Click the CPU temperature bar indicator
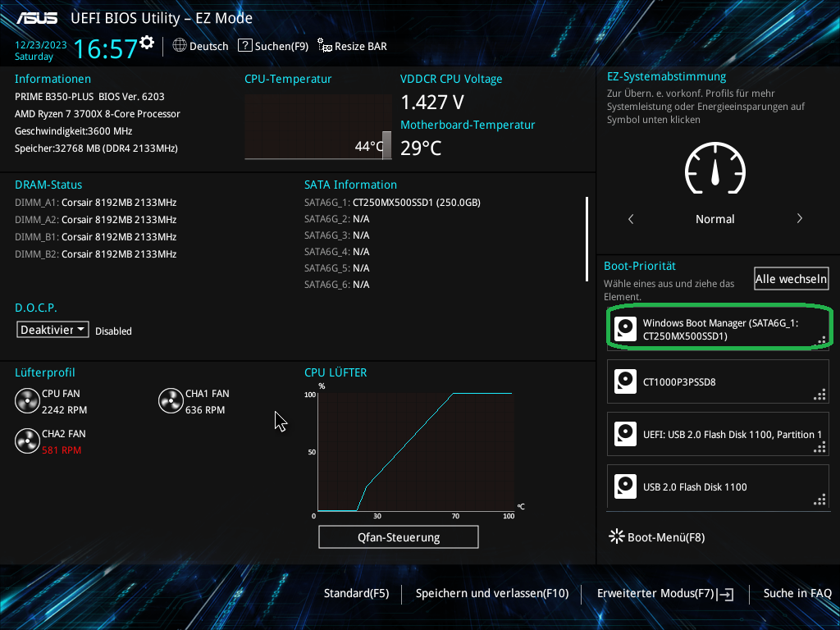 click(x=387, y=144)
